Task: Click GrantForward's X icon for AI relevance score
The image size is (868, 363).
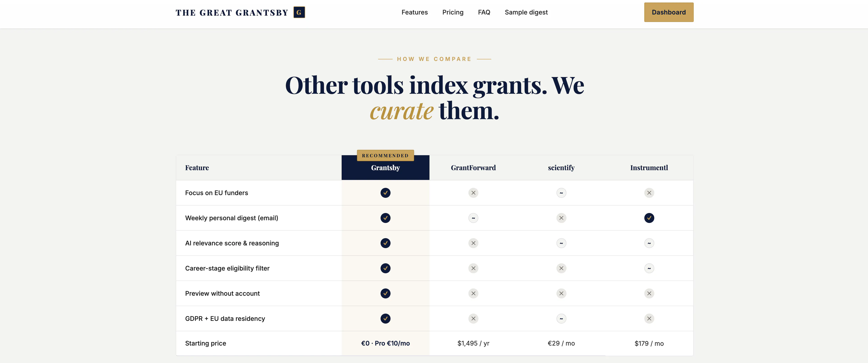Action: (x=473, y=243)
